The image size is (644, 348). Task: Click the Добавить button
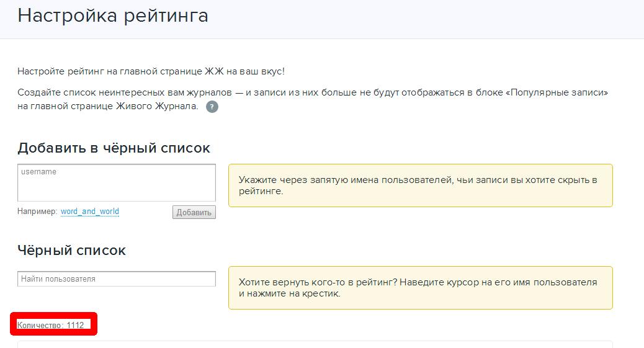coord(194,212)
